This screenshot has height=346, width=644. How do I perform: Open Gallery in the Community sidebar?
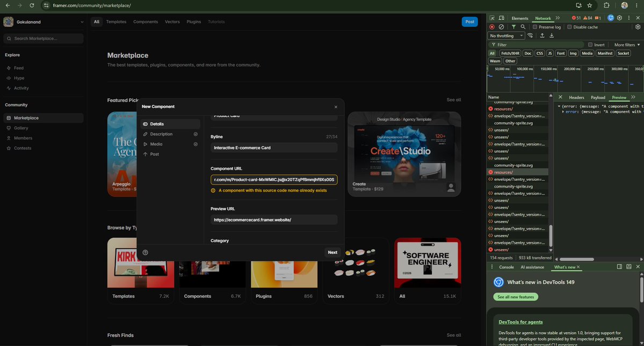pyautogui.click(x=43, y=128)
